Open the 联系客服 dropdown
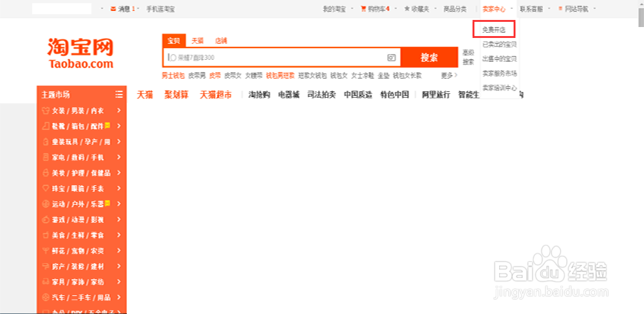The width and height of the screenshot is (644, 314). click(535, 9)
